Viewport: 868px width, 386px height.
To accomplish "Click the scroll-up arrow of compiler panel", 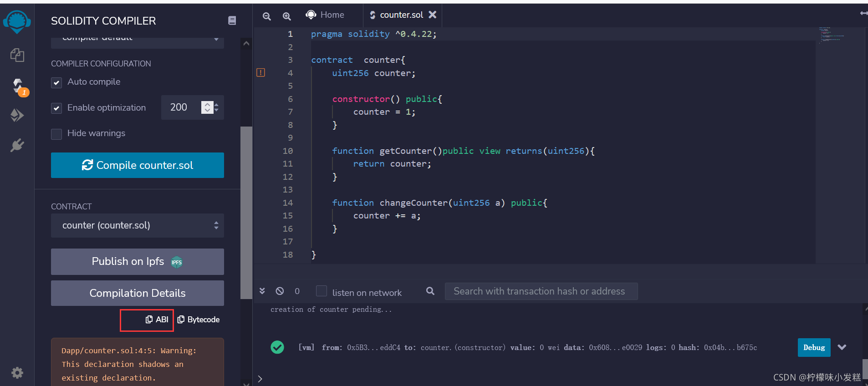I will tap(246, 44).
